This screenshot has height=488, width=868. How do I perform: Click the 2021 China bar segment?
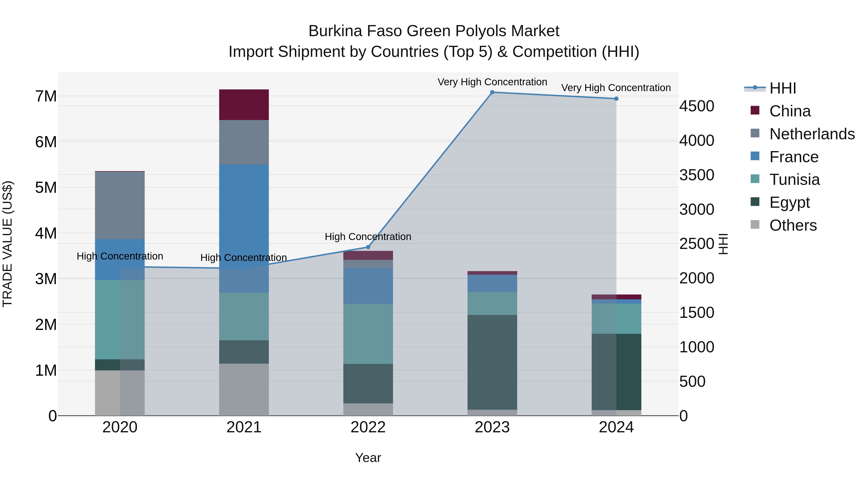pos(244,105)
